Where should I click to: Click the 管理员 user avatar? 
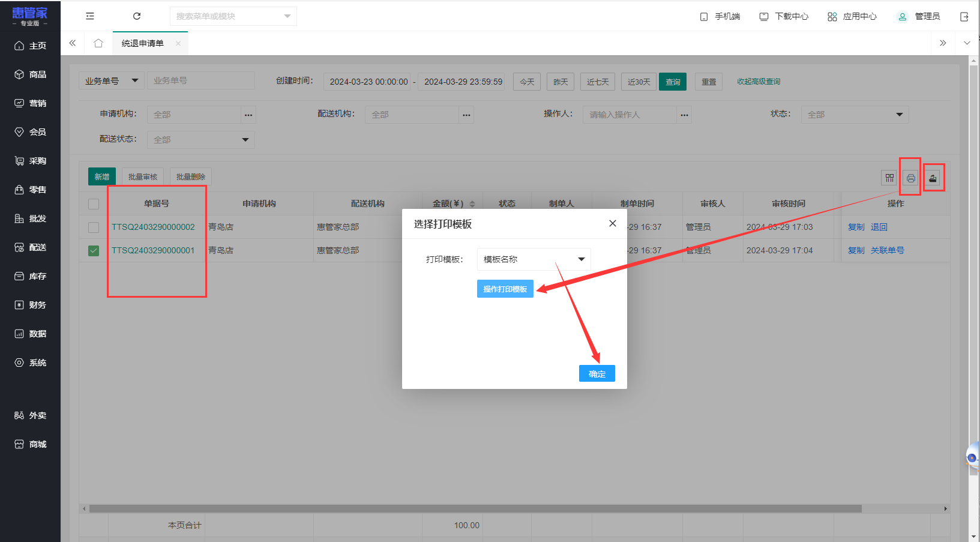[x=902, y=16]
